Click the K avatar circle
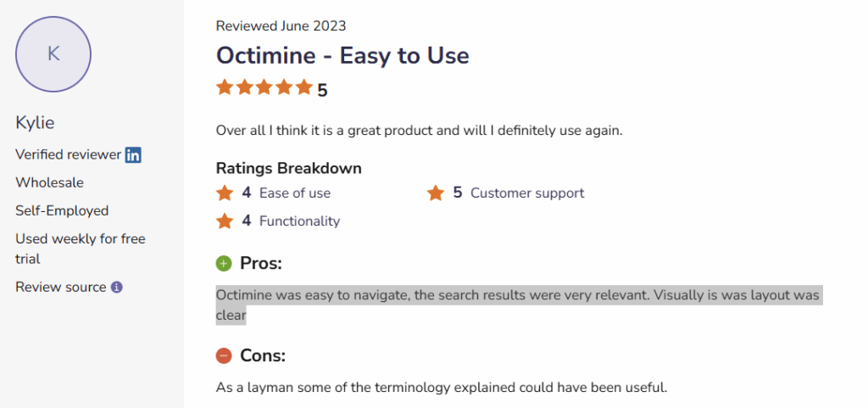868x408 pixels. [53, 53]
